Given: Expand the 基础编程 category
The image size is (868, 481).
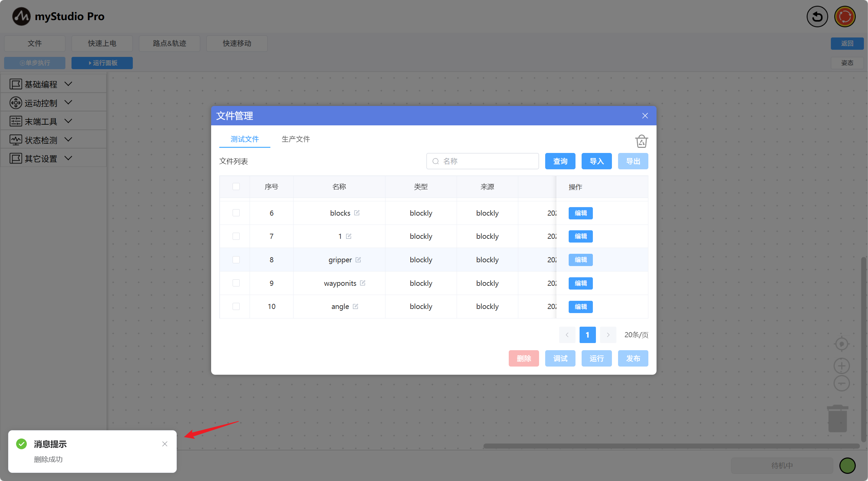Looking at the screenshot, I should (41, 84).
